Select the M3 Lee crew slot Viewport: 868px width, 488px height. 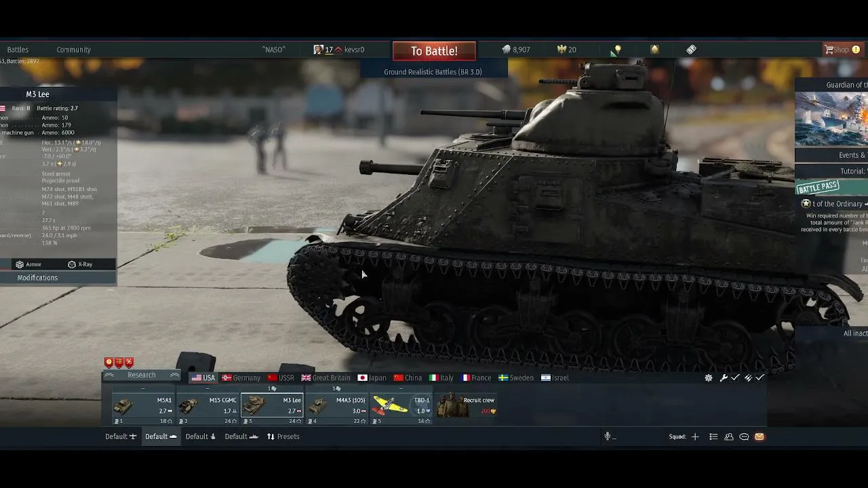pos(272,409)
